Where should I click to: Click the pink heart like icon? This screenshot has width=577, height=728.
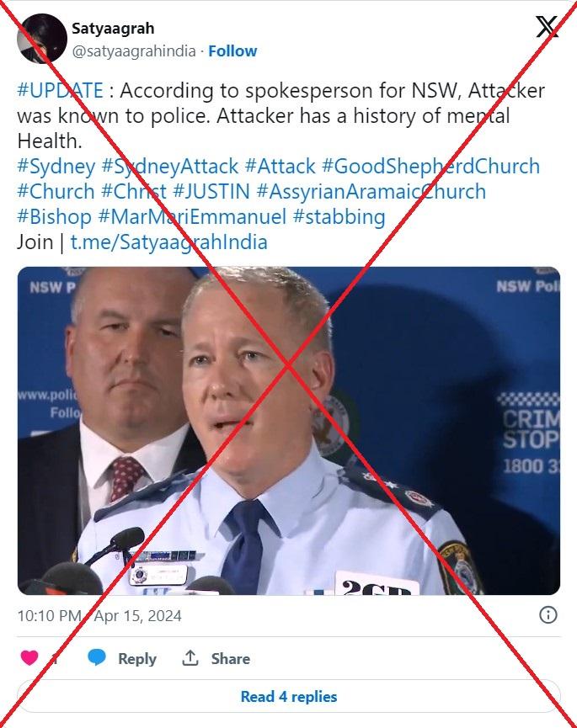(x=29, y=657)
